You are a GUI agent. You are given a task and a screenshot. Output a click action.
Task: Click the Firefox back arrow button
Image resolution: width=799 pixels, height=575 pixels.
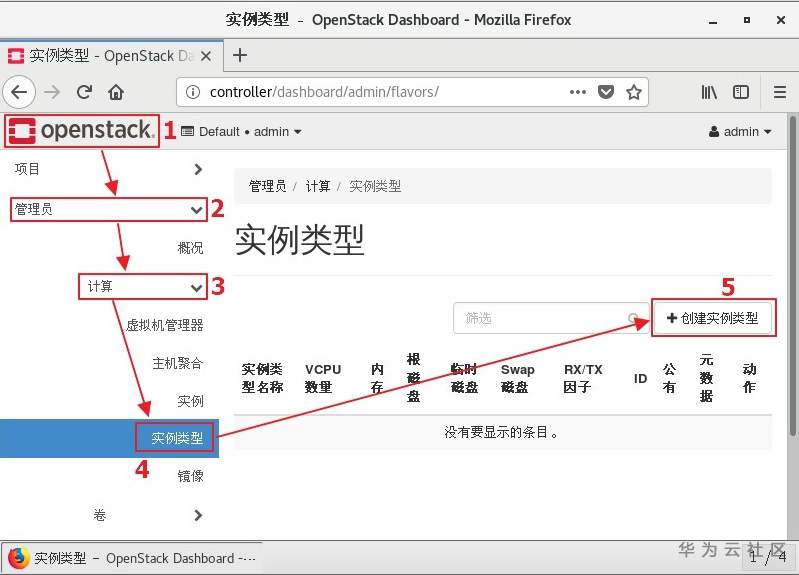click(x=19, y=92)
